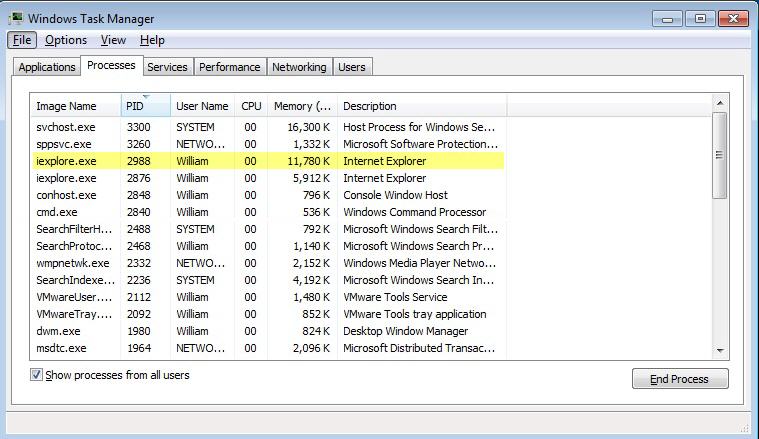Switch to the Users tab
This screenshot has width=759, height=439.
[352, 67]
